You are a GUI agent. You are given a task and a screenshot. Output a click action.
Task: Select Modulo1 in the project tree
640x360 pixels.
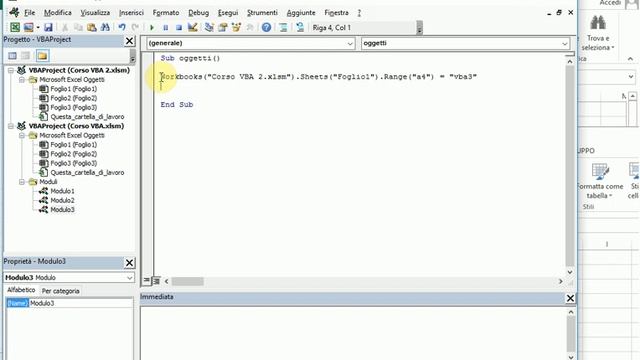coord(62,191)
